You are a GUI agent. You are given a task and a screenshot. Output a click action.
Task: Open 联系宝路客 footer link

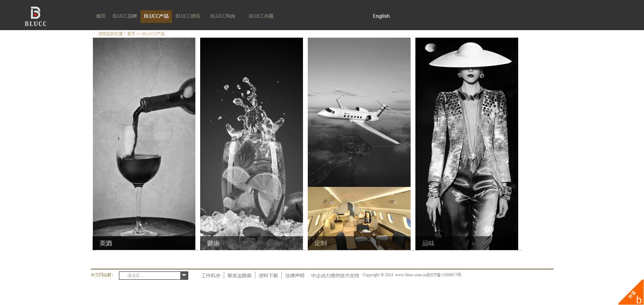click(240, 276)
